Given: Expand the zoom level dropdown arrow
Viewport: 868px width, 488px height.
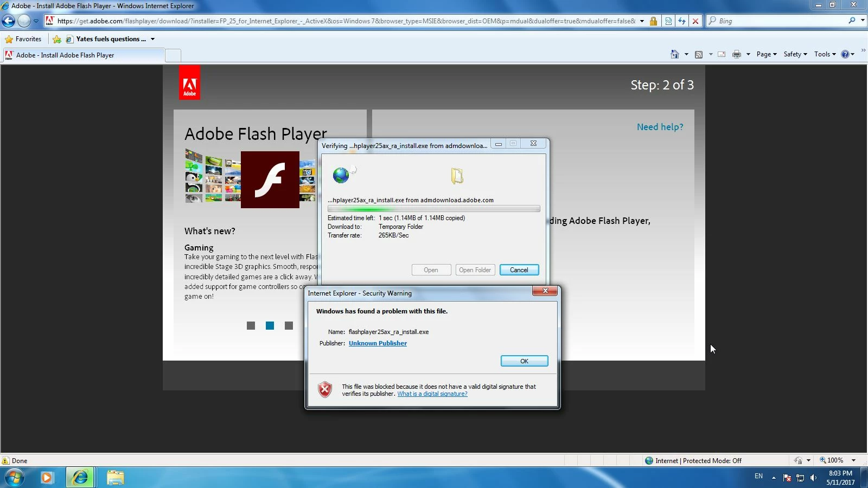Looking at the screenshot, I should tap(853, 461).
